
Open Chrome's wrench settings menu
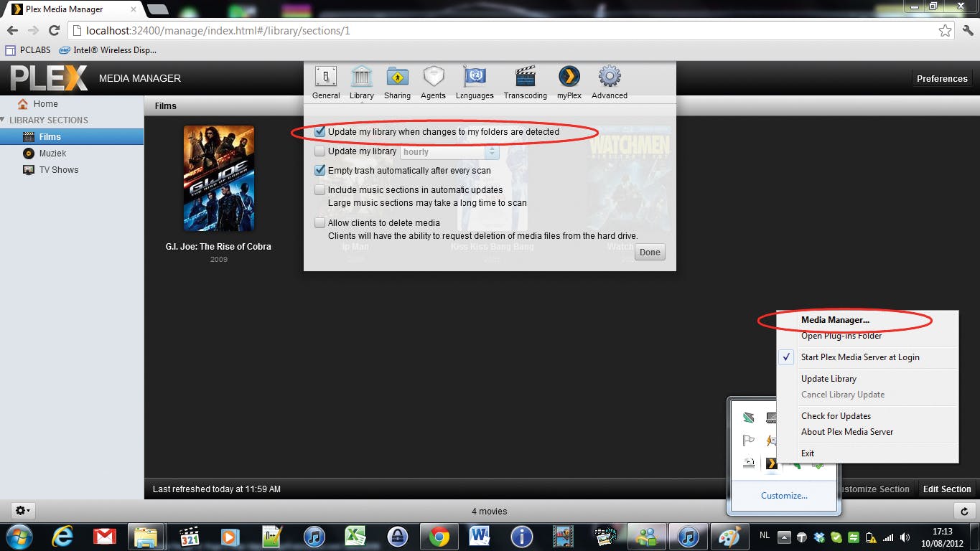point(968,31)
